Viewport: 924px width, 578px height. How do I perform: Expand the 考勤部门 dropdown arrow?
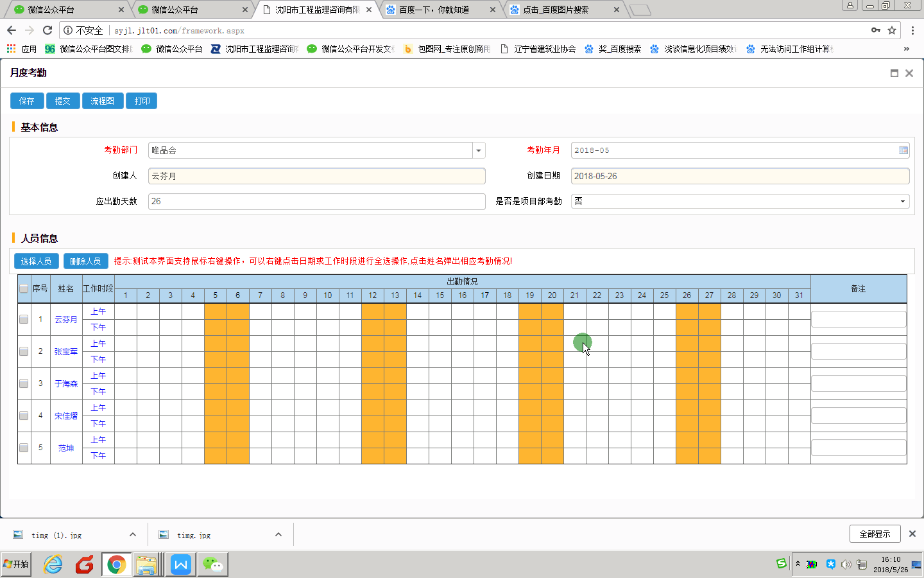pos(479,150)
